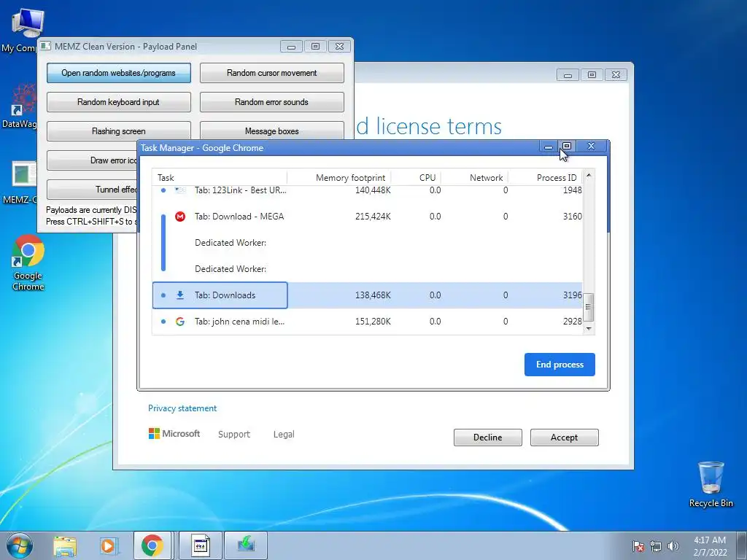The width and height of the screenshot is (747, 560).
Task: Sort by Network column header
Action: pos(475,178)
